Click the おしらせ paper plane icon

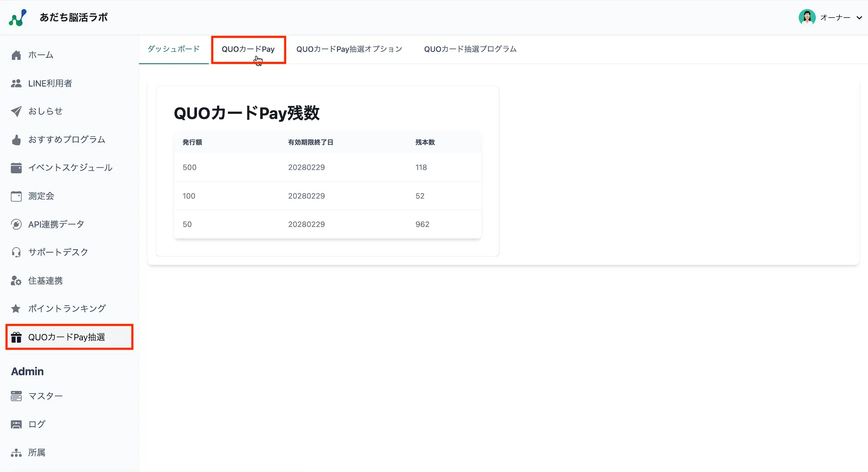[x=16, y=111]
